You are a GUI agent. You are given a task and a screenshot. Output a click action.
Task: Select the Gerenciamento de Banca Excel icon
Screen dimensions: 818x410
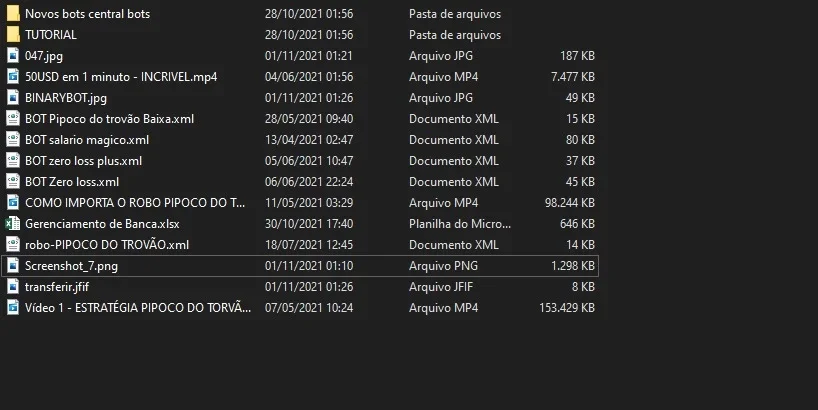13,223
